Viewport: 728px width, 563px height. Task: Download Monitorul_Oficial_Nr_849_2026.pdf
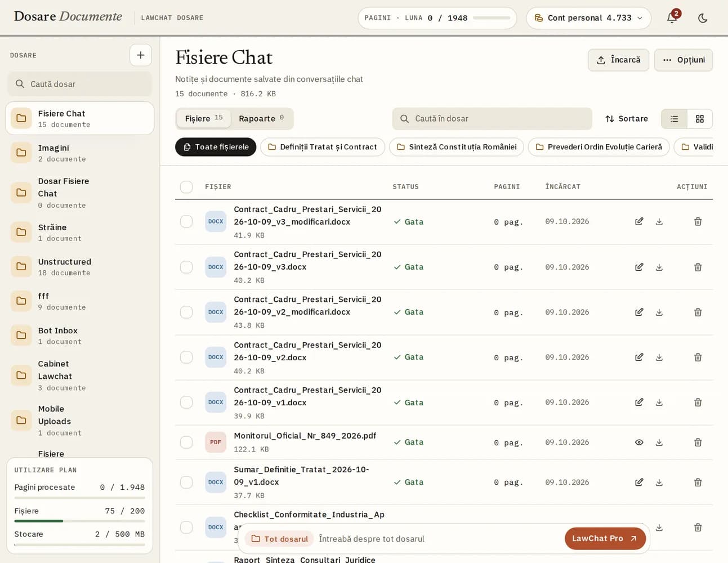[x=659, y=443]
